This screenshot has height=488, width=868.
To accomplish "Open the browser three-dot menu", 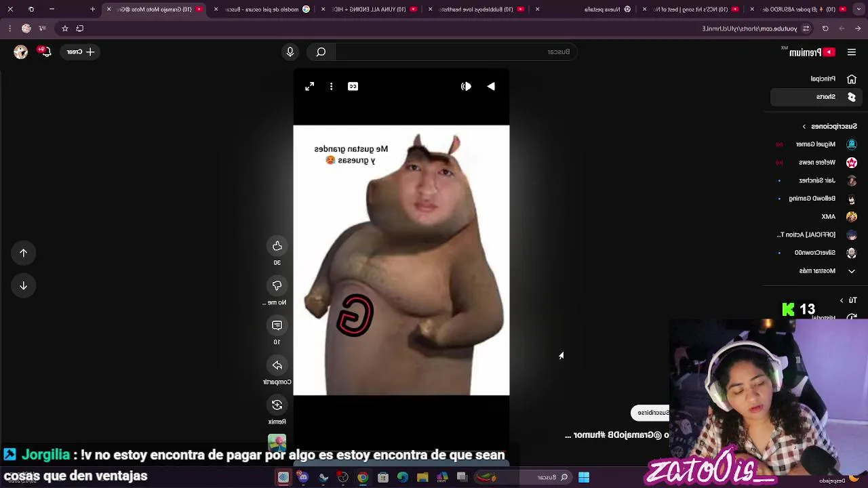I will (10, 28).
